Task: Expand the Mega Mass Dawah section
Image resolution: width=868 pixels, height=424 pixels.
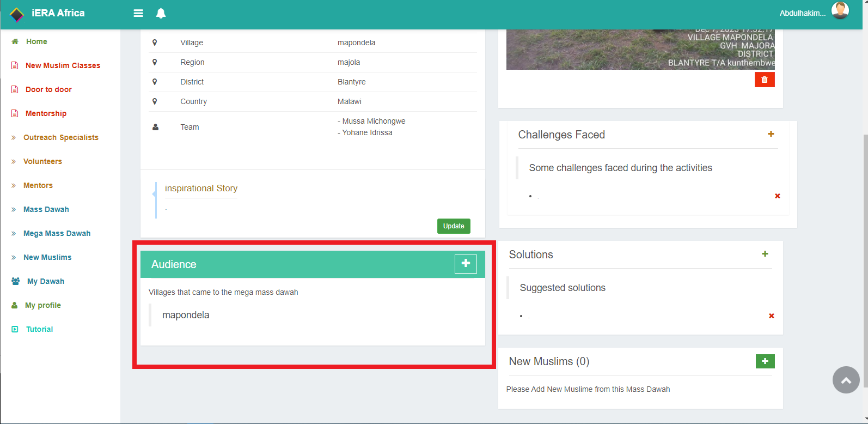Action: tap(57, 233)
